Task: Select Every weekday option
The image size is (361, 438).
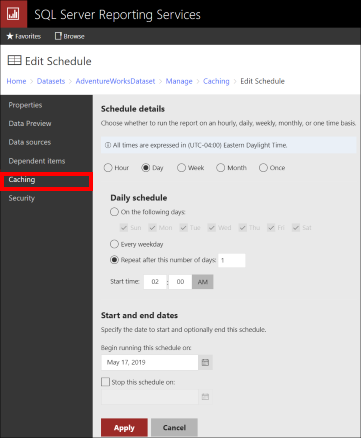Action: tap(114, 244)
